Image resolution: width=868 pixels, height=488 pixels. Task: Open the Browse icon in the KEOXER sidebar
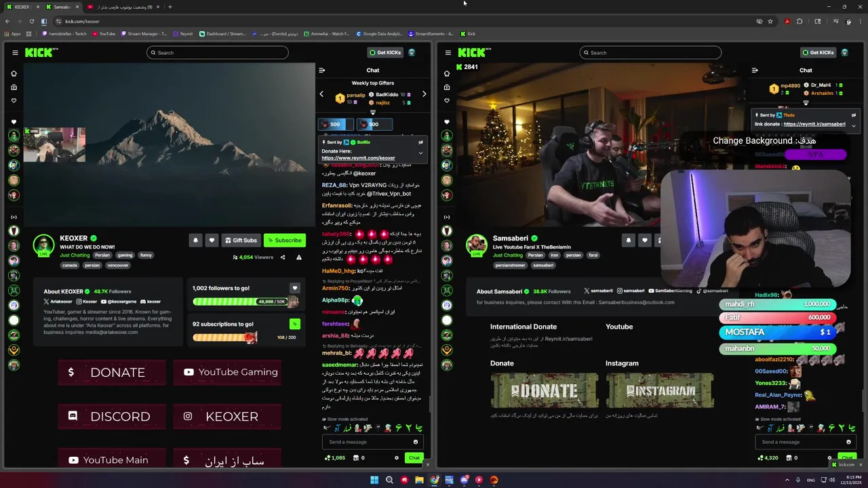tap(14, 87)
